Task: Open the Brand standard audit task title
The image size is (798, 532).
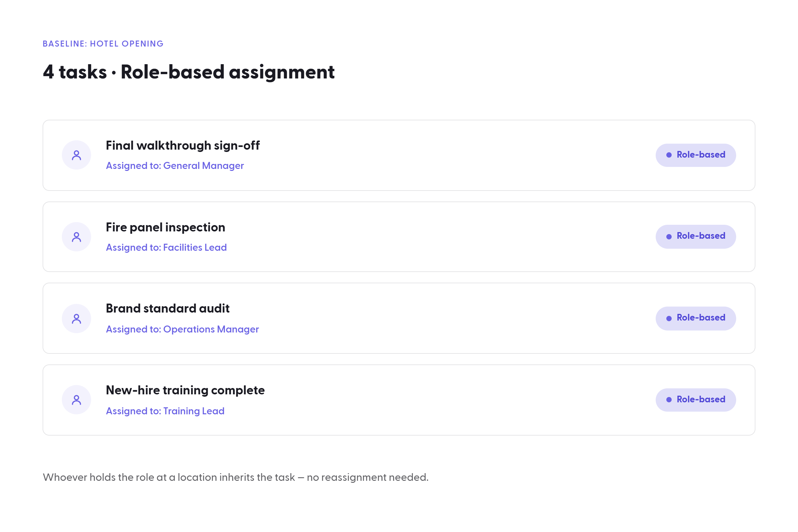Action: [x=168, y=309]
